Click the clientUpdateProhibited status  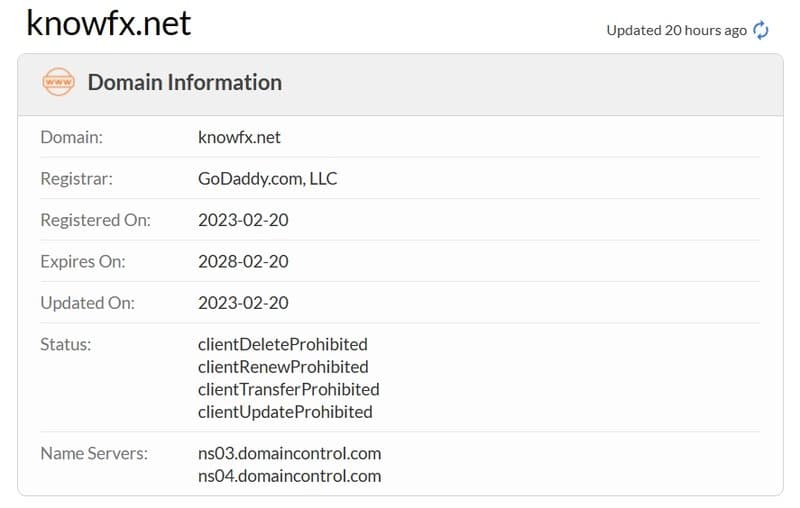point(285,411)
